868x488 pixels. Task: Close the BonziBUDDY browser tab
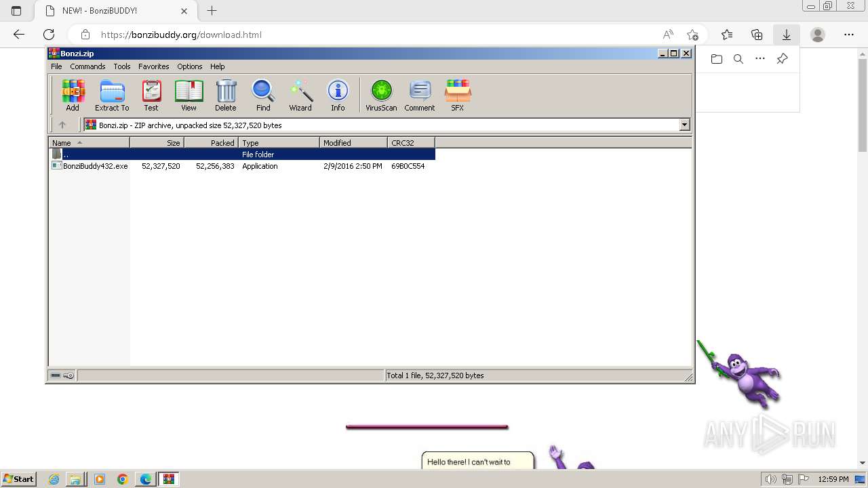(184, 11)
